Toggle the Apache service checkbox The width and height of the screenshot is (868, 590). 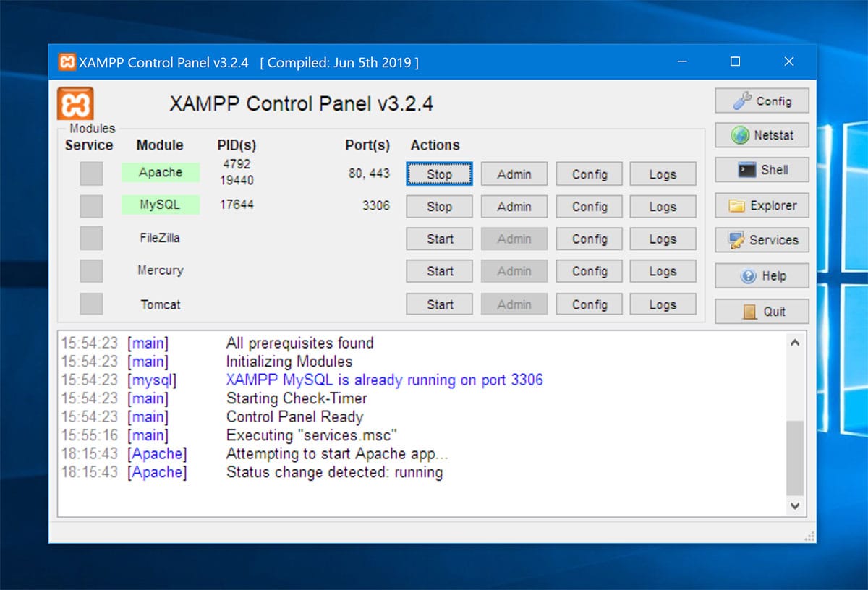(91, 174)
